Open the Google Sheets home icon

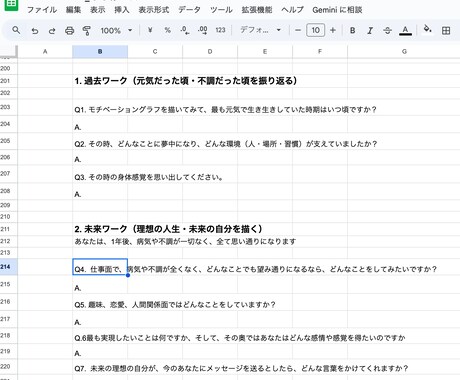(x=11, y=5)
